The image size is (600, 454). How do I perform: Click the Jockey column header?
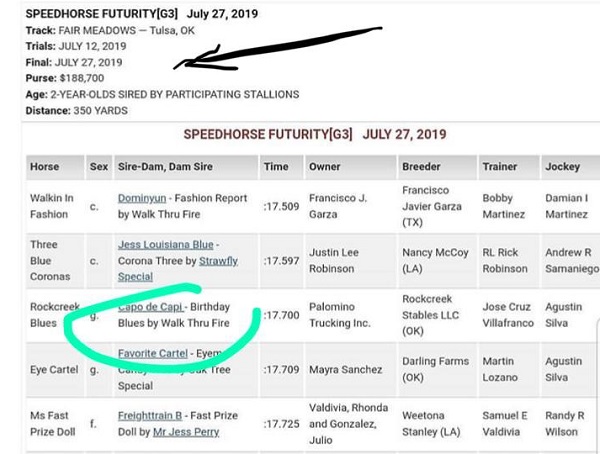tap(571, 167)
